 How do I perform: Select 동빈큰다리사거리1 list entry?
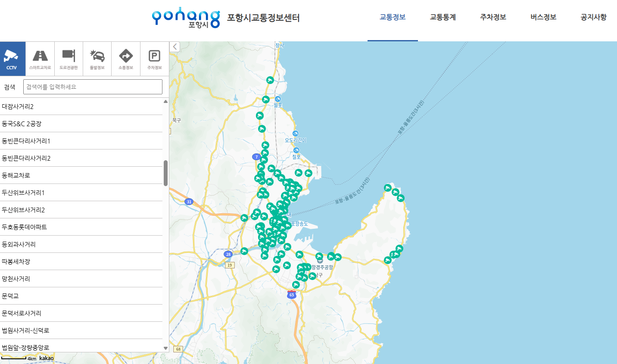81,141
